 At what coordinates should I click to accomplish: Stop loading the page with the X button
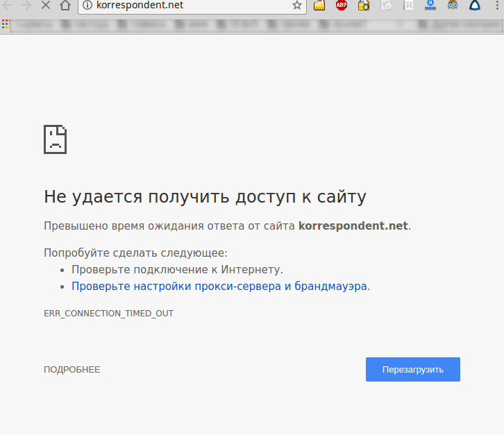(x=46, y=5)
